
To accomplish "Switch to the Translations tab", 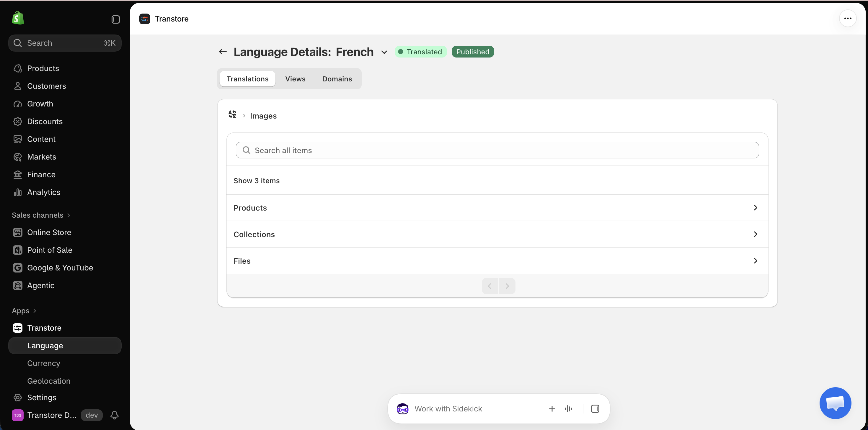I will click(x=247, y=79).
